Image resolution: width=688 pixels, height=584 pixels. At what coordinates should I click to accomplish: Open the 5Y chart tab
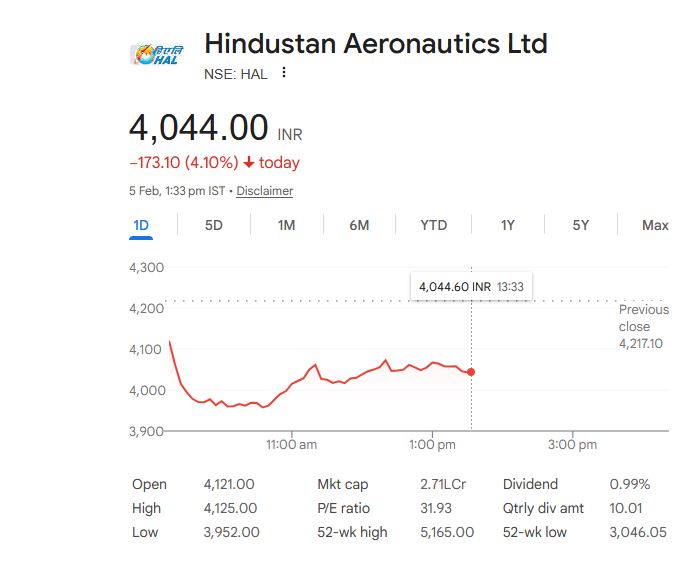pos(581,225)
